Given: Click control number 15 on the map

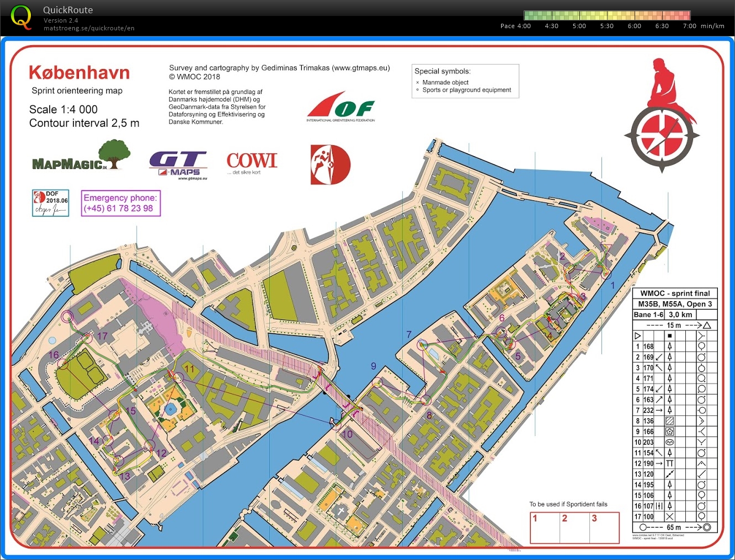Looking at the screenshot, I should [x=130, y=410].
